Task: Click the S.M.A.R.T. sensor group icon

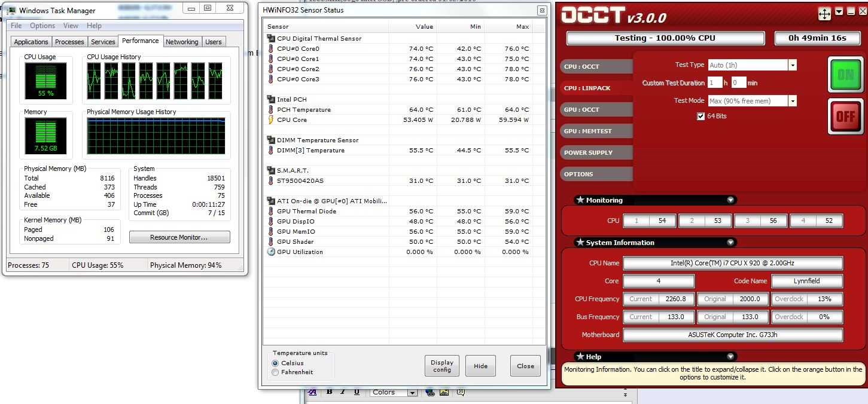Action: (x=271, y=170)
